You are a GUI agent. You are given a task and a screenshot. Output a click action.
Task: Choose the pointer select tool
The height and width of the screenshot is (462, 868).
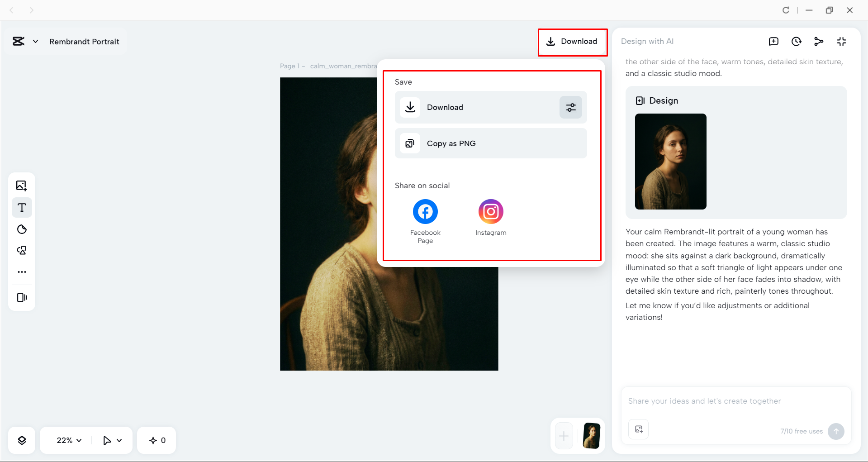click(107, 440)
